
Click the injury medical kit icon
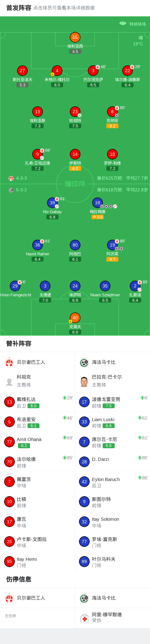click(84, 618)
